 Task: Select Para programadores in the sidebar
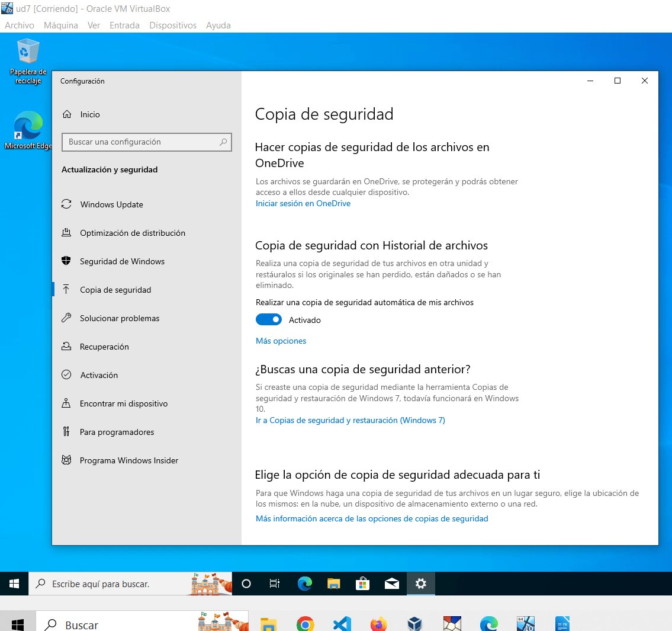[x=117, y=432]
